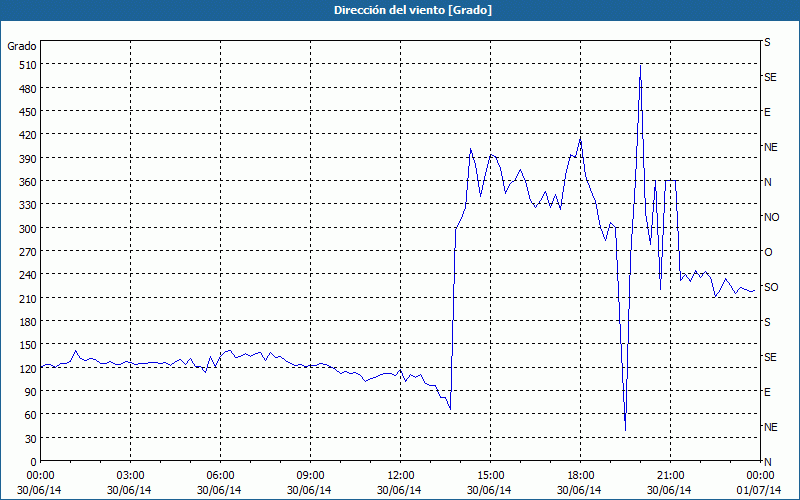Select the 210 y-axis value
800x500 pixels.
tap(28, 298)
